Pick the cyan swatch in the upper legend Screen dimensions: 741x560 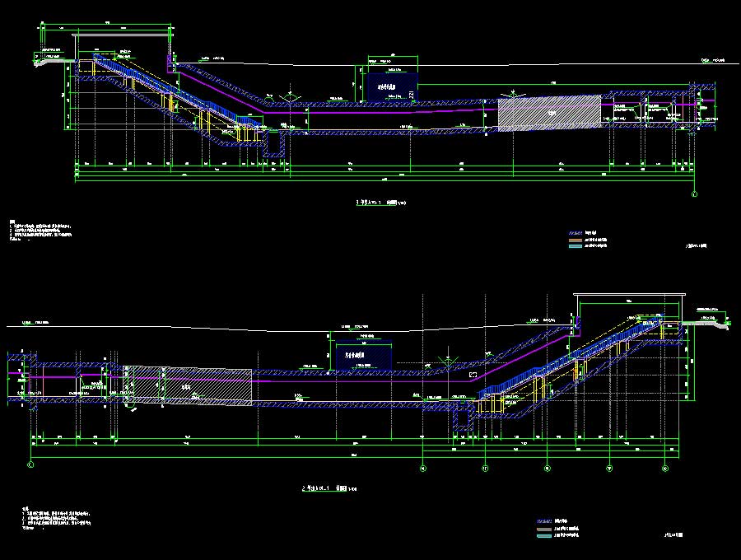pyautogui.click(x=574, y=246)
